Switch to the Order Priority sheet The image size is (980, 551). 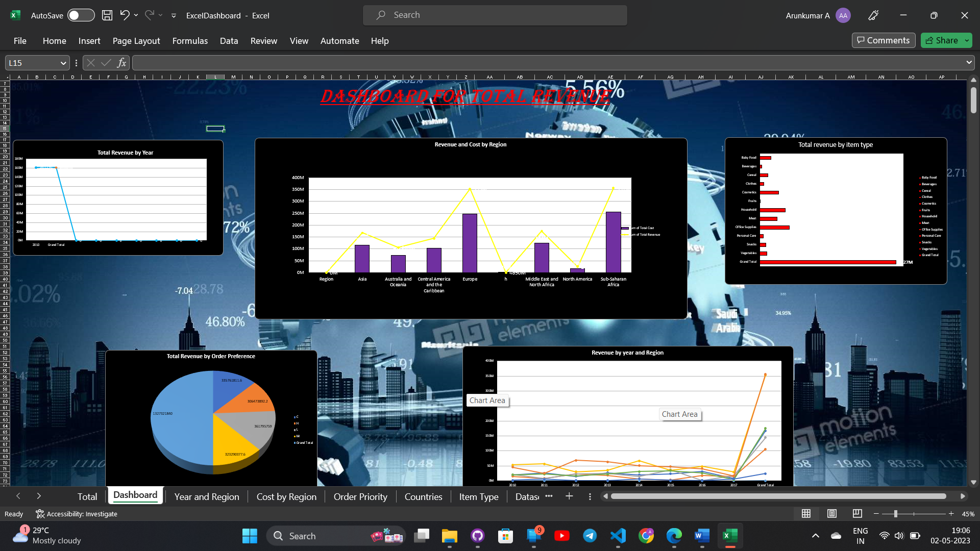[360, 496]
